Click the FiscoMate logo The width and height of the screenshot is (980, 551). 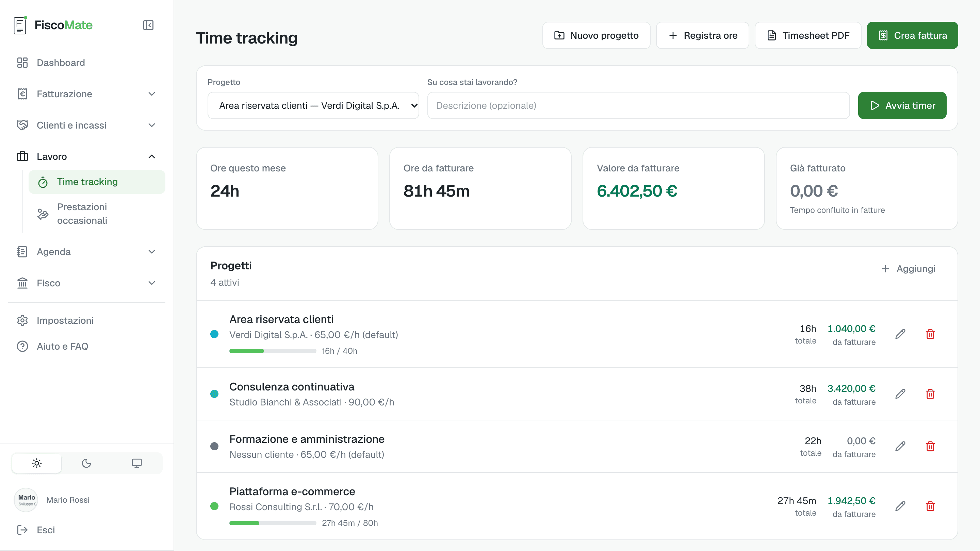tap(53, 25)
